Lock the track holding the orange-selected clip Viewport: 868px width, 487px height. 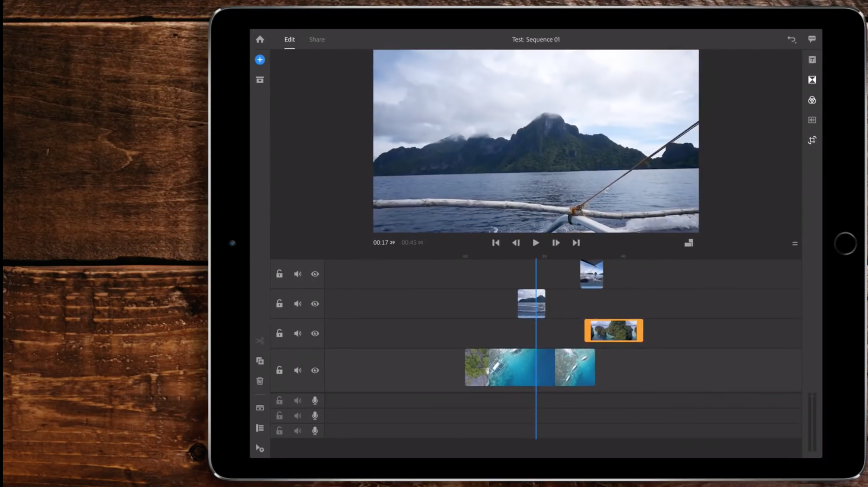(280, 333)
